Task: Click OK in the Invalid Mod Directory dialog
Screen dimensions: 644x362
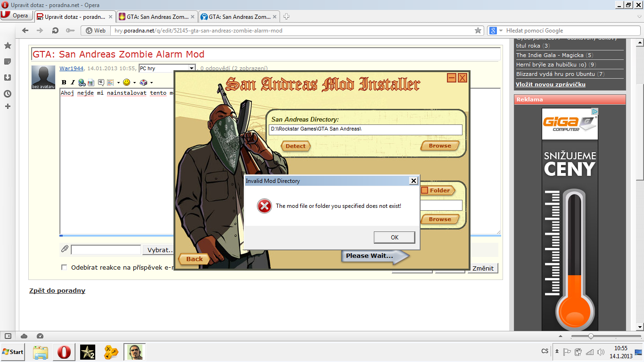Action: coord(394,237)
